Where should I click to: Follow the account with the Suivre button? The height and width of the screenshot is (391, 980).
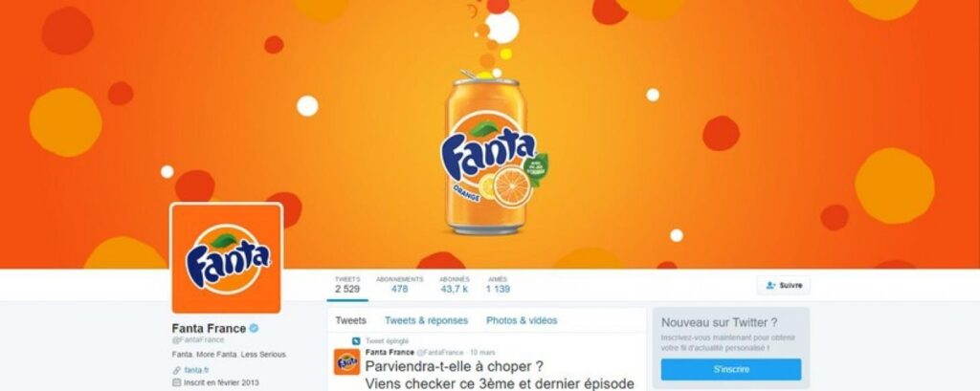(x=784, y=286)
